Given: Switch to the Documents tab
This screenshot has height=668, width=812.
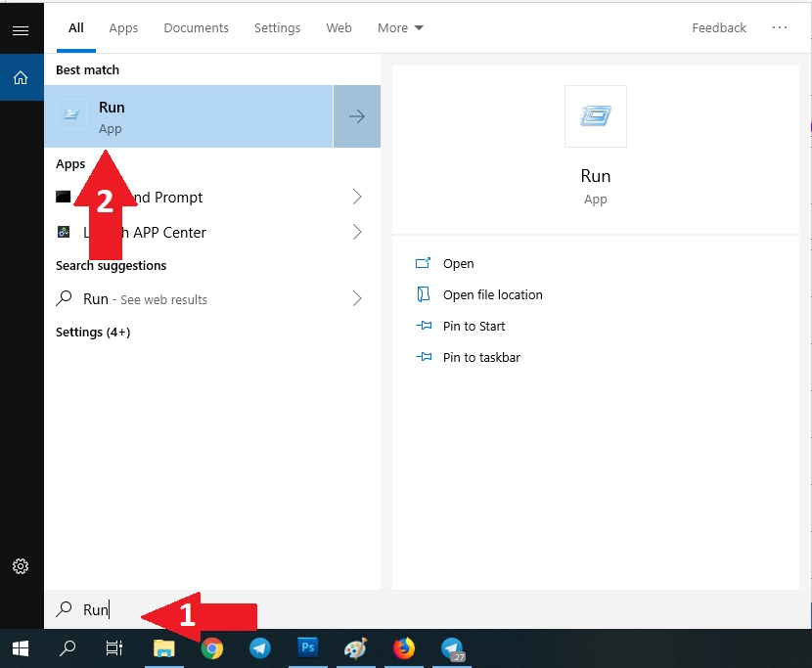Looking at the screenshot, I should tap(197, 28).
